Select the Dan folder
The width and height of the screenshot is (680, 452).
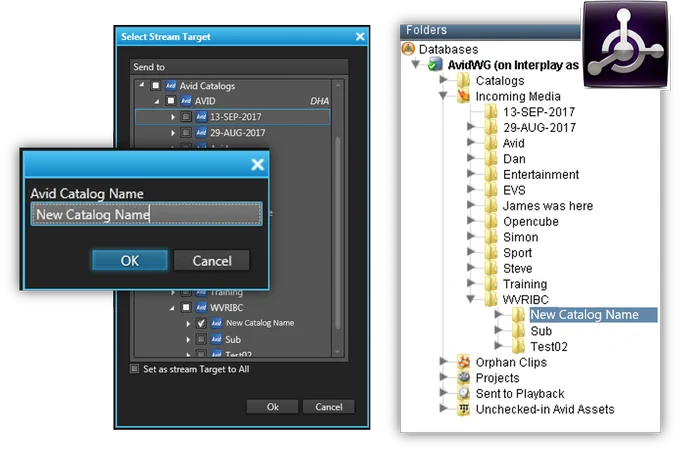click(x=514, y=159)
